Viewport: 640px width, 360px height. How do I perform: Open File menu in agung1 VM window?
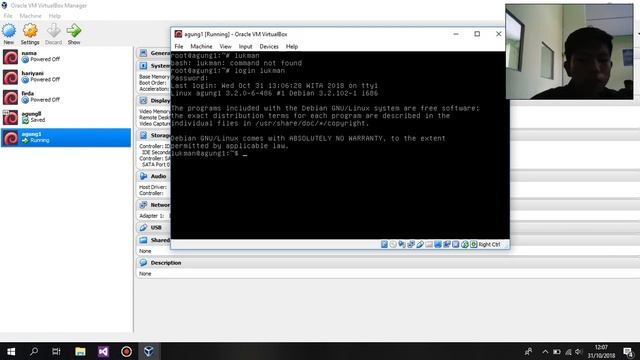[179, 47]
